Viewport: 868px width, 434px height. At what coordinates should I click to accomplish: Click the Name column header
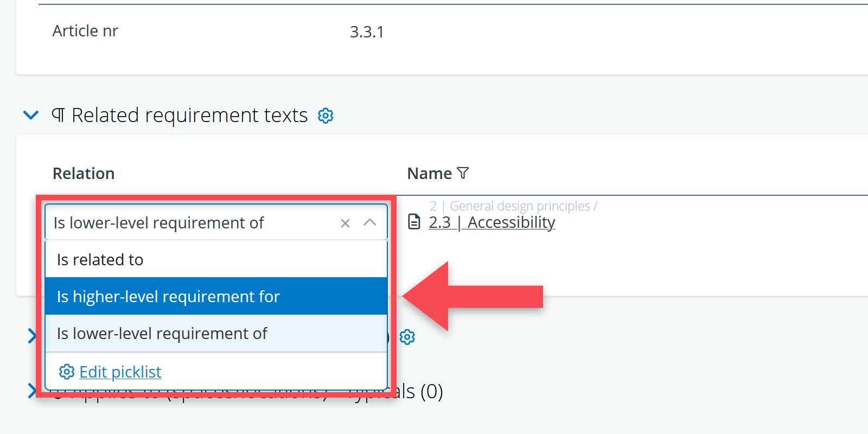pos(429,174)
